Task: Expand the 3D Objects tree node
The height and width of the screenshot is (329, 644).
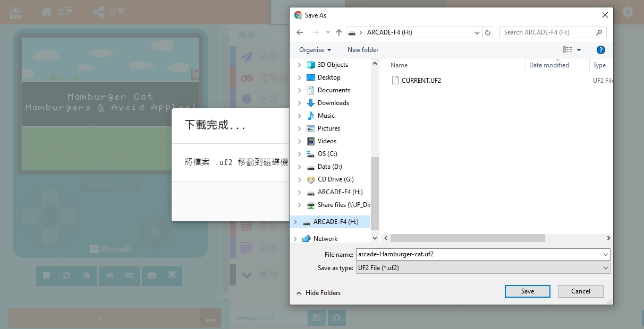Action: pyautogui.click(x=300, y=65)
